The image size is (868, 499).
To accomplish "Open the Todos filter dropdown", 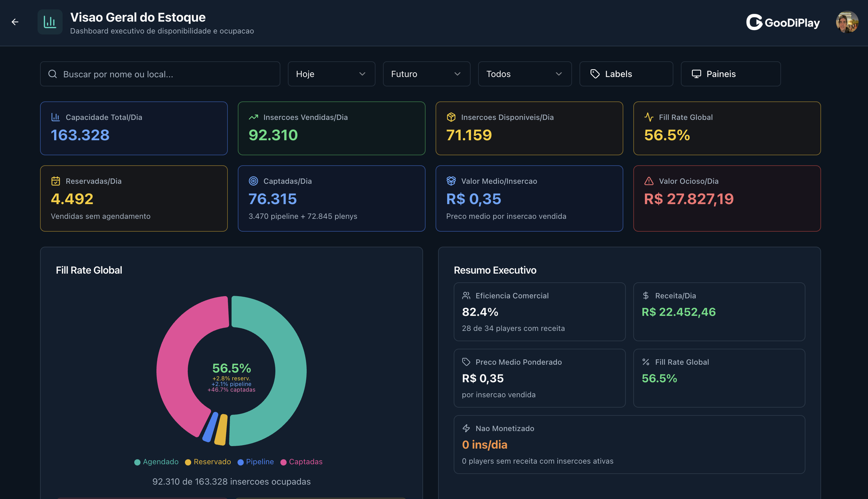I will pyautogui.click(x=525, y=74).
